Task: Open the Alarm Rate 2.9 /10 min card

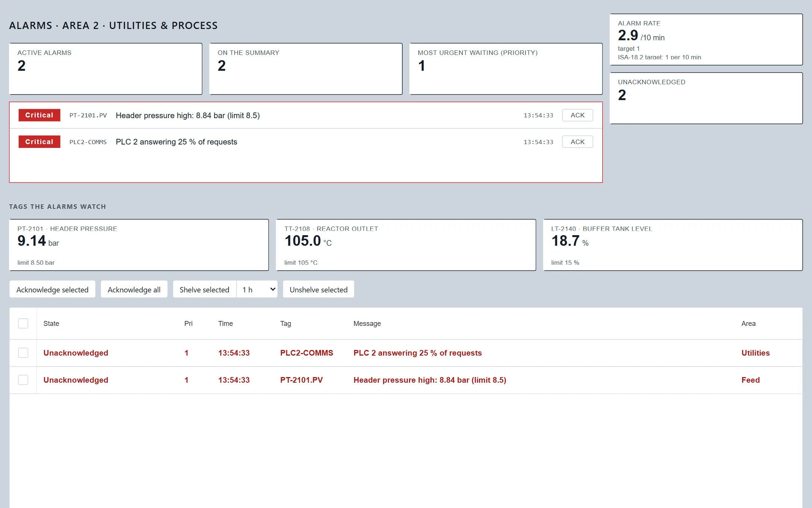Action: pyautogui.click(x=706, y=40)
